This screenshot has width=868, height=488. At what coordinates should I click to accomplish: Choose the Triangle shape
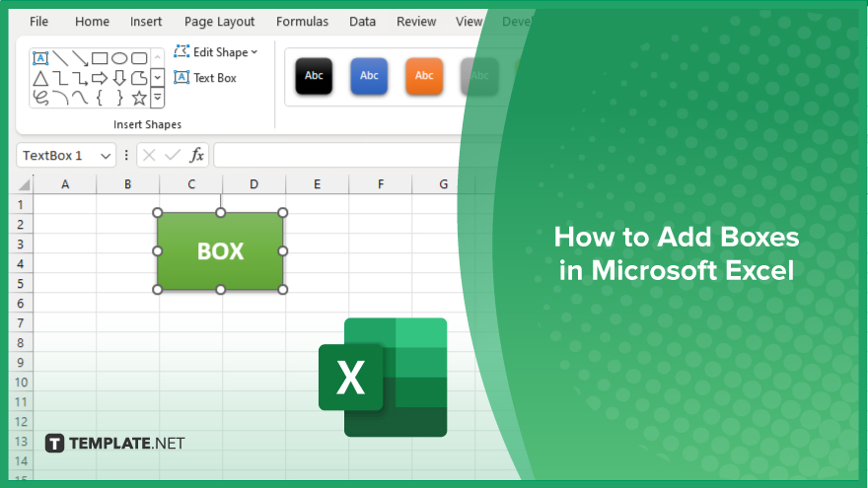[40, 78]
